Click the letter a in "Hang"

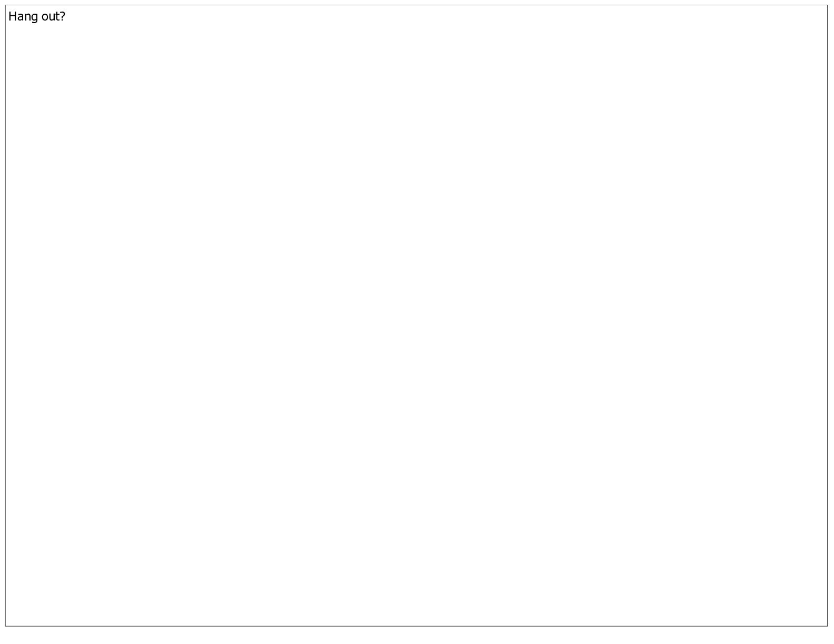coord(20,17)
